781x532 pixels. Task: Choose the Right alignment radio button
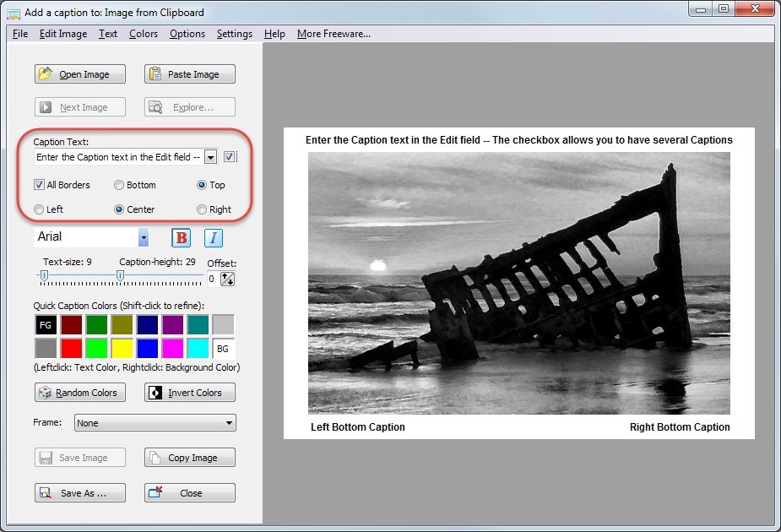click(x=202, y=209)
